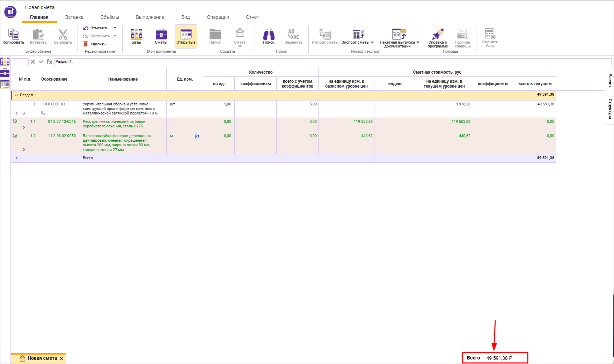Open the Сметы briefcase icon
614x364 pixels.
[x=161, y=34]
